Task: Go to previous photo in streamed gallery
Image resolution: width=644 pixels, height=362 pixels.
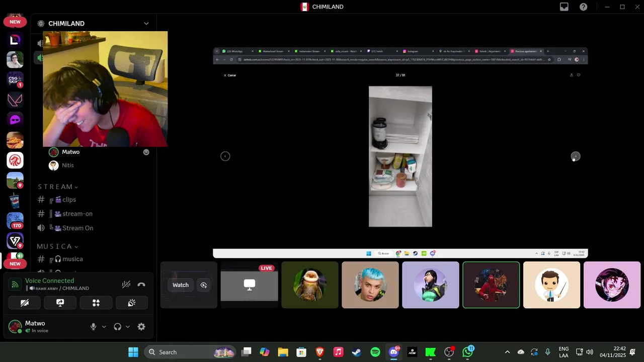Action: (x=225, y=156)
